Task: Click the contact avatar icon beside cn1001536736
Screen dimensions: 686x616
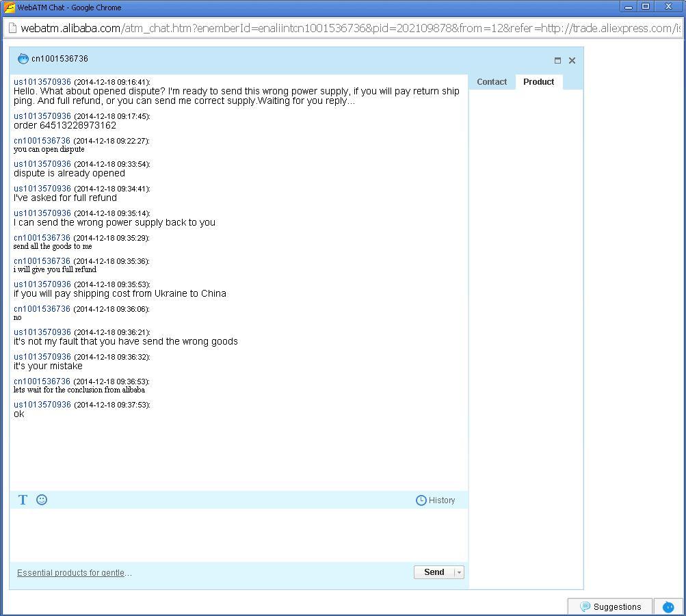Action: 23,59
